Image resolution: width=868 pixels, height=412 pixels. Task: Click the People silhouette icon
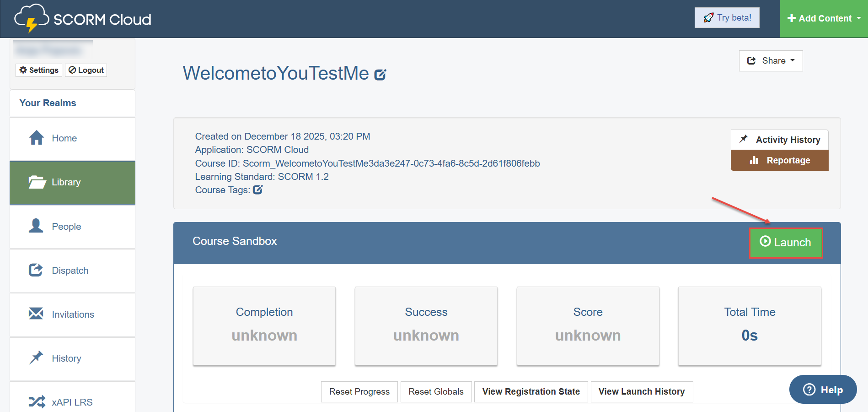[x=36, y=226]
